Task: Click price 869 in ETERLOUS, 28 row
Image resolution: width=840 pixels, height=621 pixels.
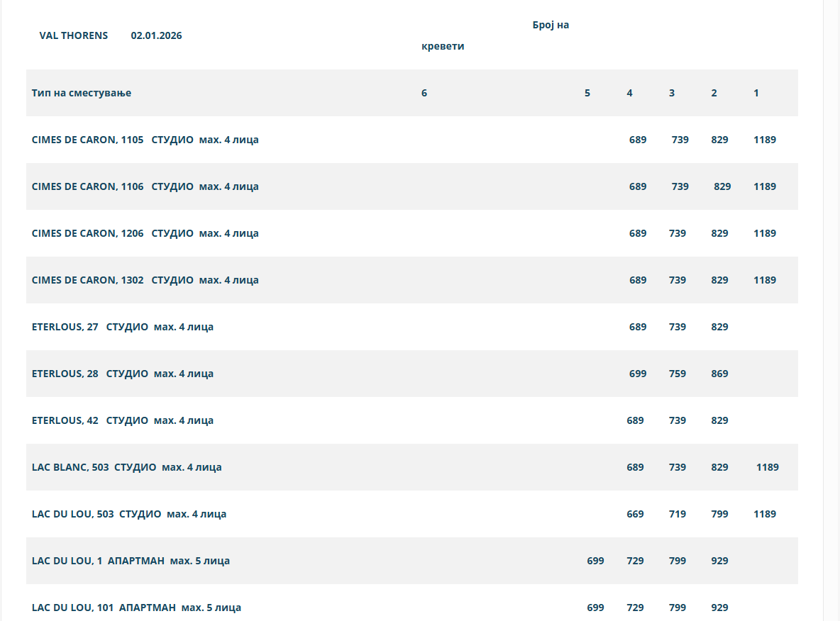Action: pyautogui.click(x=719, y=374)
